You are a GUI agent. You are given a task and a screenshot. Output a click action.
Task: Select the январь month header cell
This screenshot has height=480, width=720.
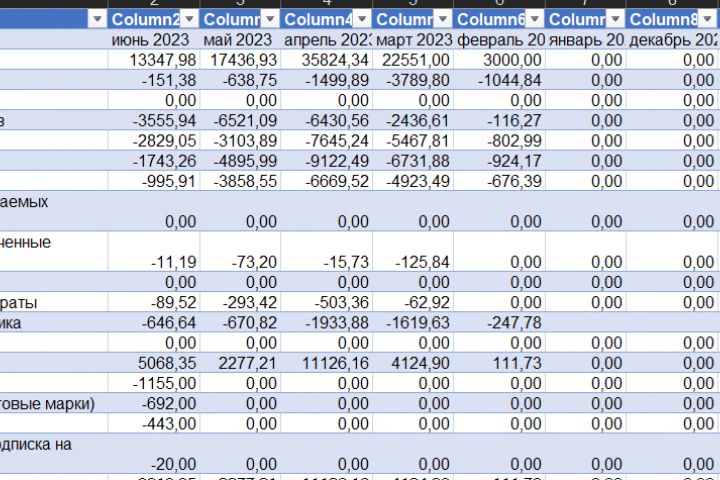[585, 40]
